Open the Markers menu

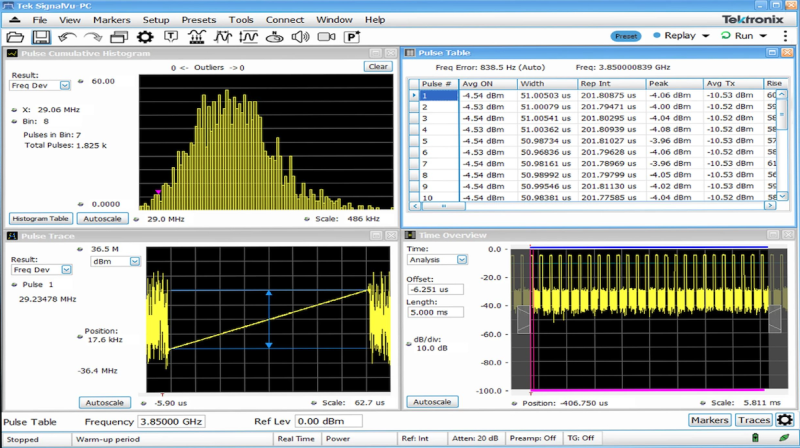point(111,19)
